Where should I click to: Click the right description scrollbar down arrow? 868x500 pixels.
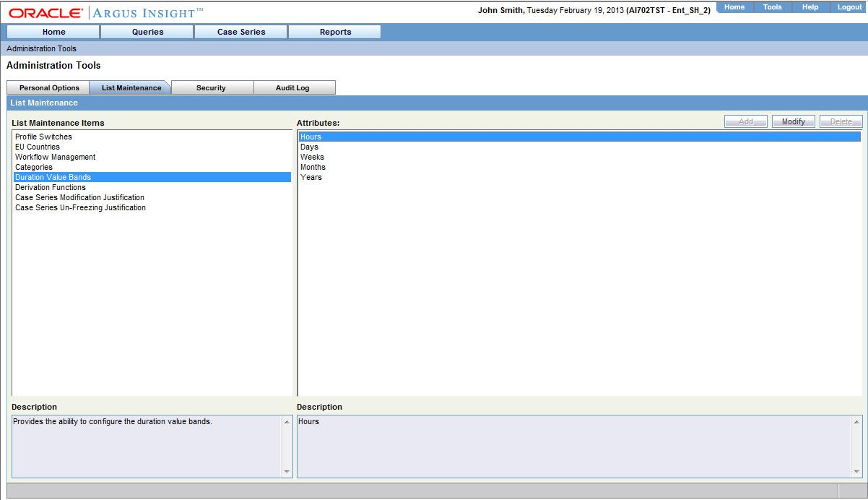click(857, 472)
